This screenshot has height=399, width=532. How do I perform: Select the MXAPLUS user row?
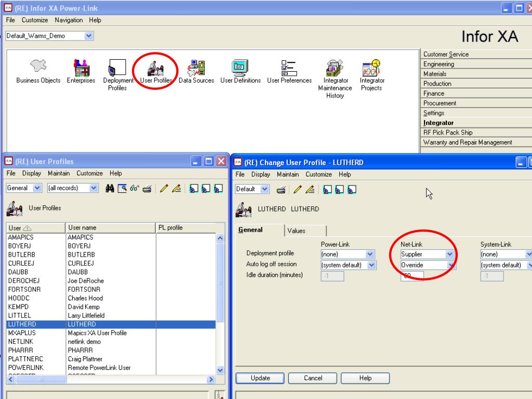21,332
